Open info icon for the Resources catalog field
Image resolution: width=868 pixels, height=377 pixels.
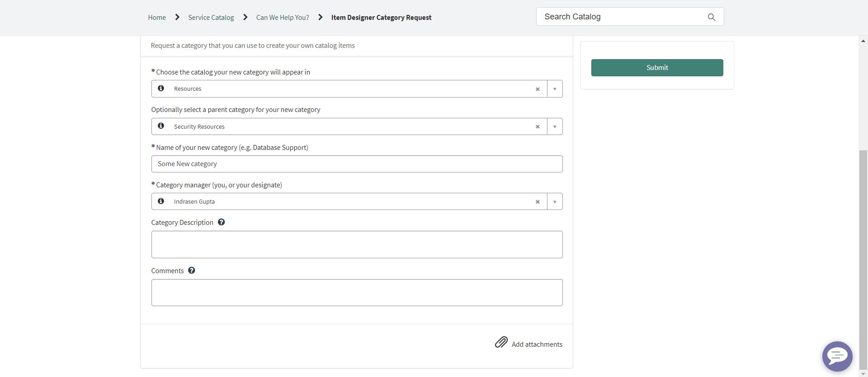161,88
